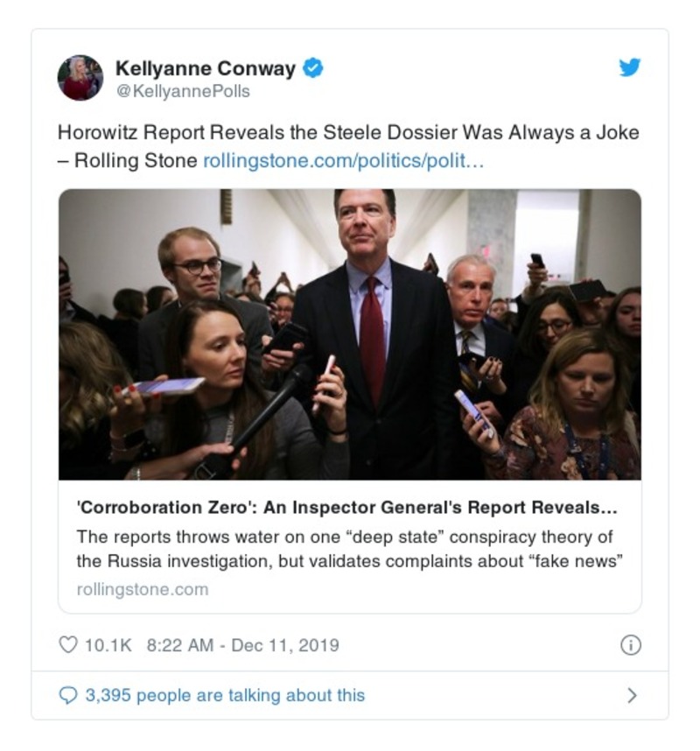
Task: Click the rollingstone.com domain in the card
Action: [143, 589]
